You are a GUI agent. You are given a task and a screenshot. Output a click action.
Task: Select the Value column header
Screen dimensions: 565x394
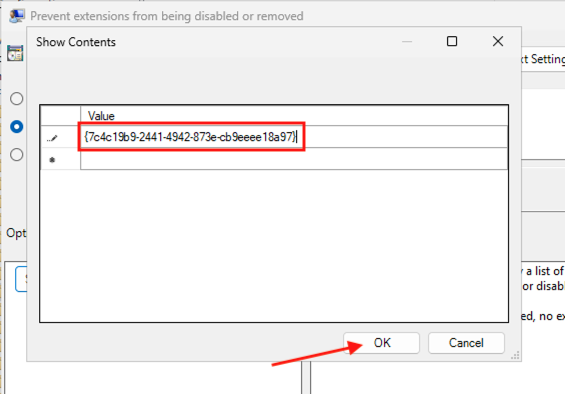point(294,116)
